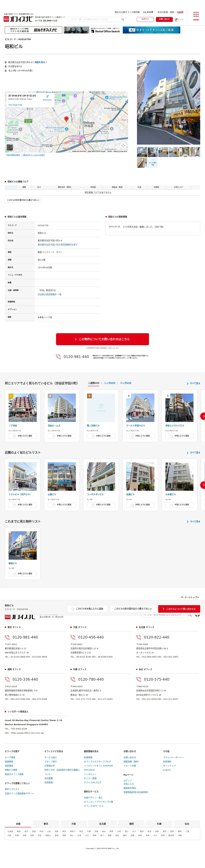This screenshot has height=868, width=205.
Task: Click the Nagoya office phone icon
Action: (139, 637)
